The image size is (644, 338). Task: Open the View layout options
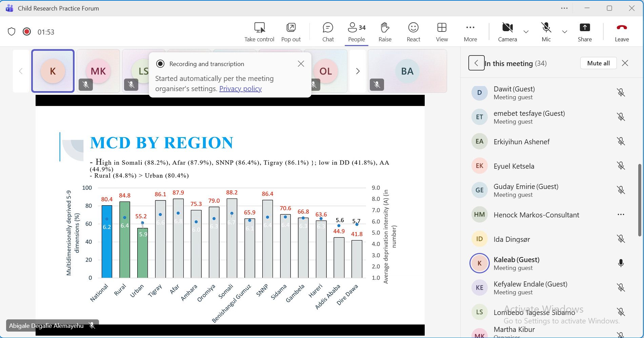coord(442,32)
